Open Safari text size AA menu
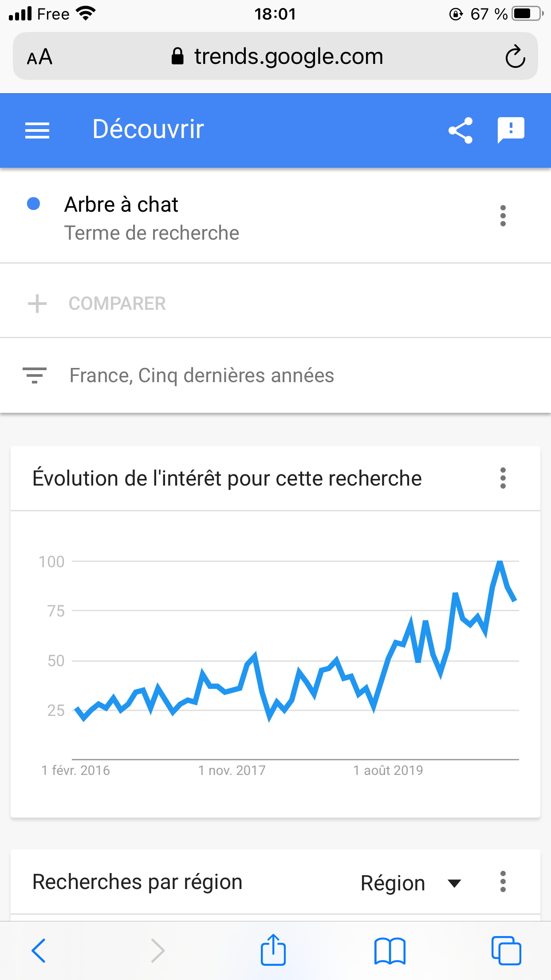Image resolution: width=551 pixels, height=980 pixels. point(40,57)
